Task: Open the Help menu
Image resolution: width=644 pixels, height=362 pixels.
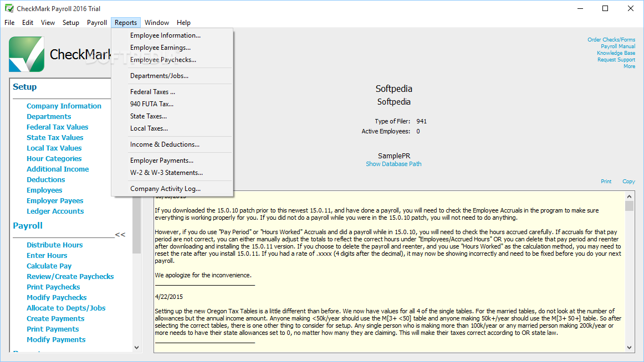Action: [183, 23]
